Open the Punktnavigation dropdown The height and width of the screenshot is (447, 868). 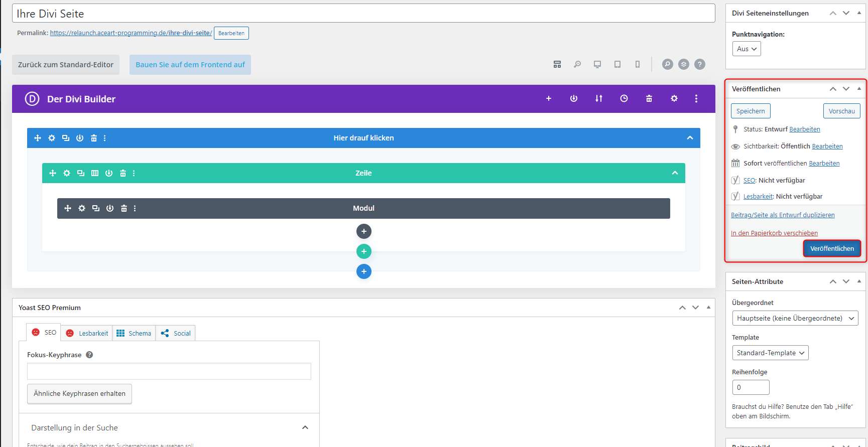746,49
